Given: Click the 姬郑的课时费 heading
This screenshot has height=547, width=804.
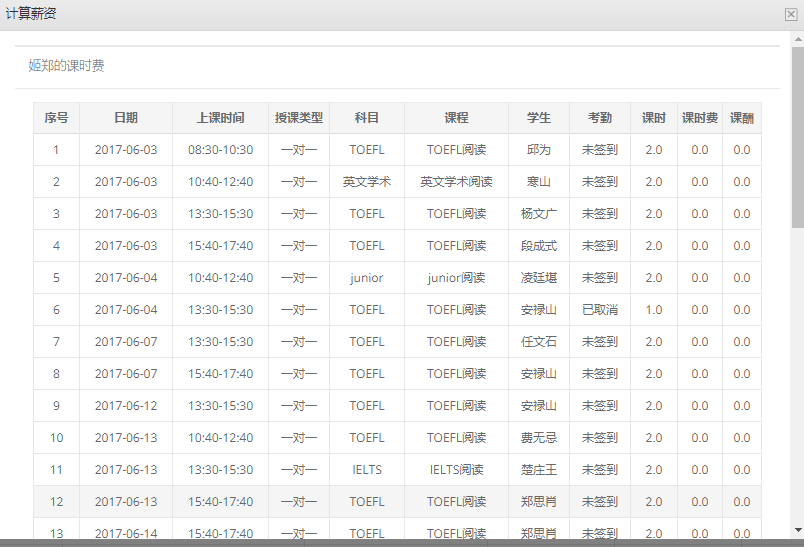Looking at the screenshot, I should (x=66, y=66).
